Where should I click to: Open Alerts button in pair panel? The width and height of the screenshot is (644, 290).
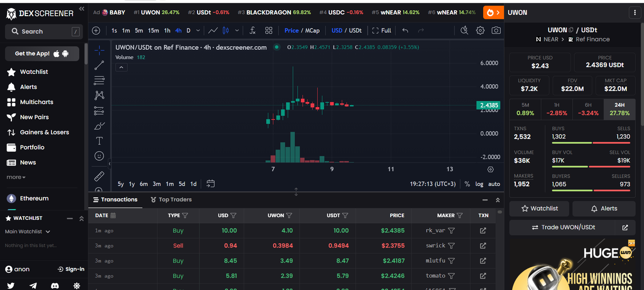point(604,209)
